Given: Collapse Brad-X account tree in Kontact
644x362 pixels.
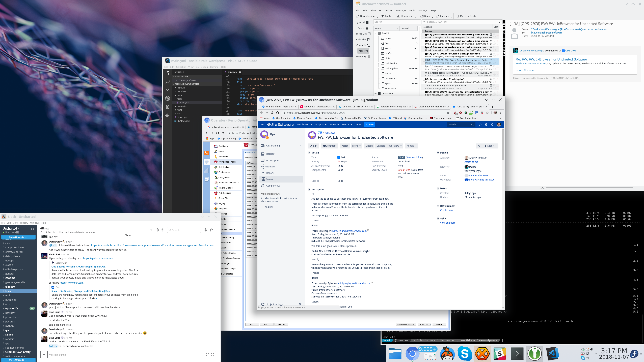Looking at the screenshot, I should 375,33.
